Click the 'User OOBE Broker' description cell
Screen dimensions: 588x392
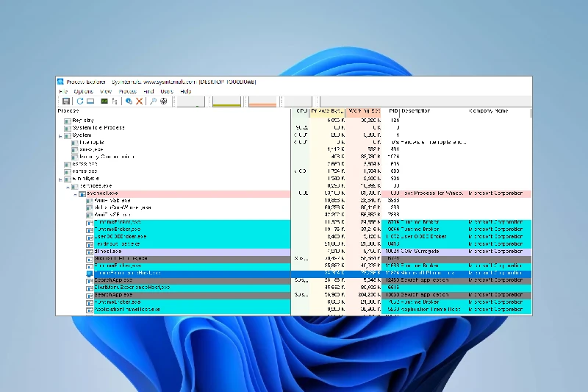pos(423,237)
